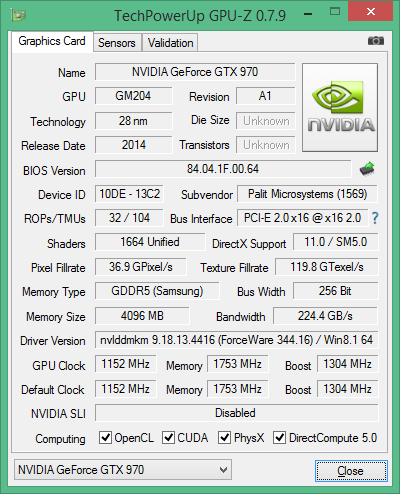
Task: Click the Die Size Unknown field
Action: pos(266,121)
